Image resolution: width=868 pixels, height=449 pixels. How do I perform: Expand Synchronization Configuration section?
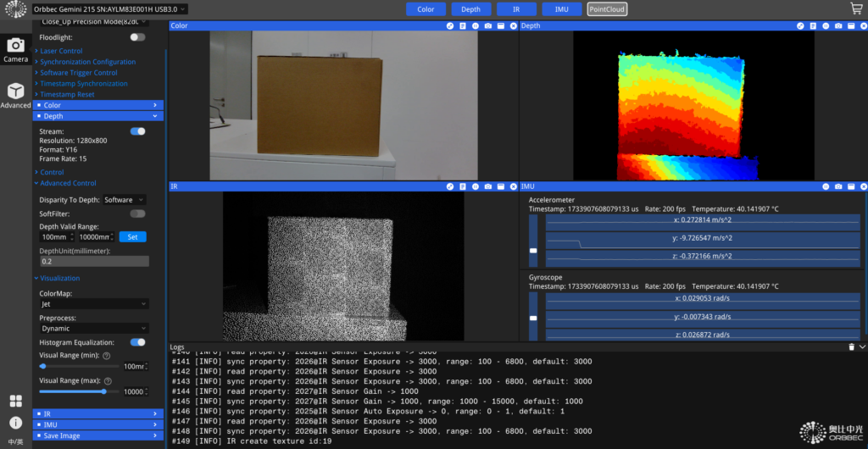[x=86, y=62]
